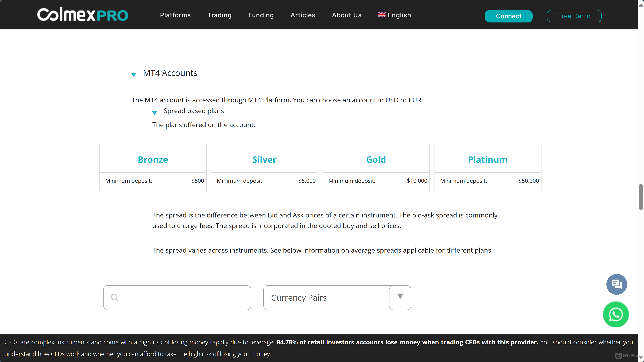Click the Connect button

pyautogui.click(x=508, y=16)
